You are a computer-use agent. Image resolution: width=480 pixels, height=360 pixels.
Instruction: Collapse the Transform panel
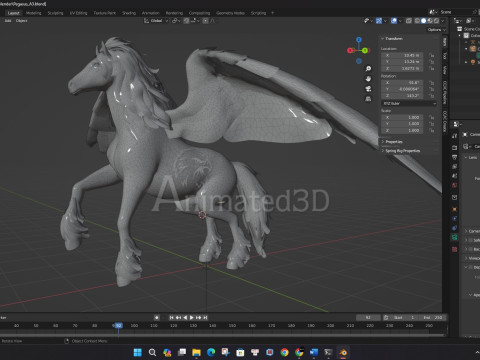click(x=393, y=39)
